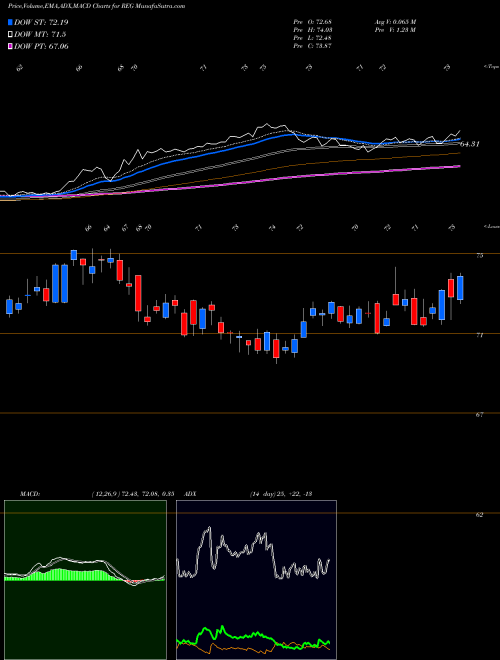Click the 'Pre V: 1.23 M' volume text

coord(394,30)
